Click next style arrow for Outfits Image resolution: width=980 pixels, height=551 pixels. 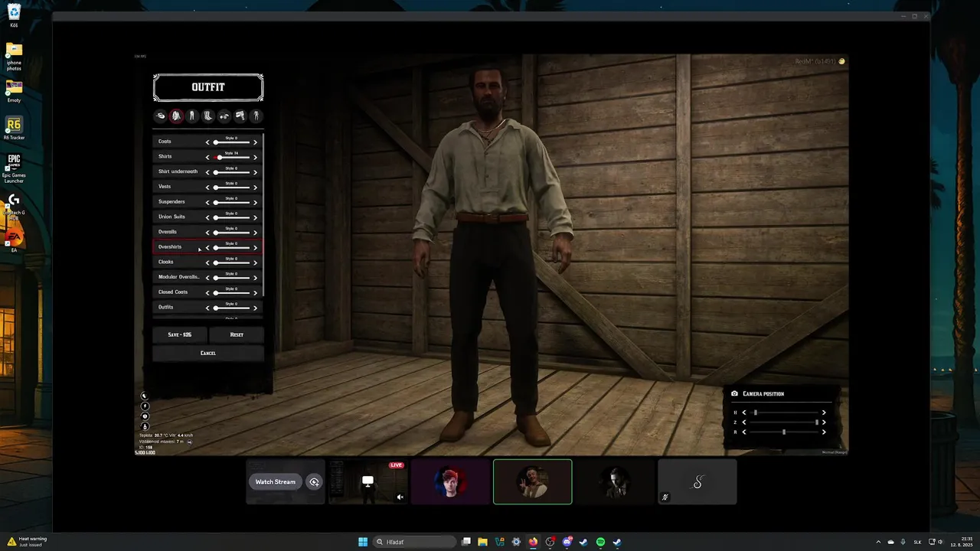(255, 308)
